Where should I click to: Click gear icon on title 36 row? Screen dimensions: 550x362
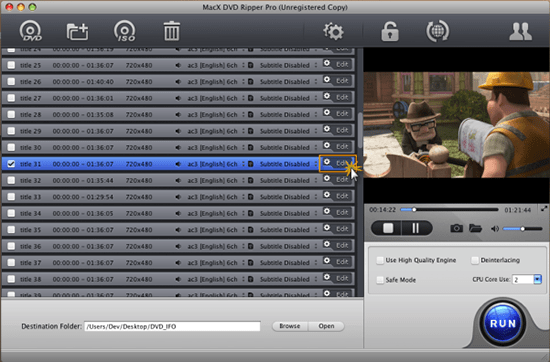[x=327, y=244]
